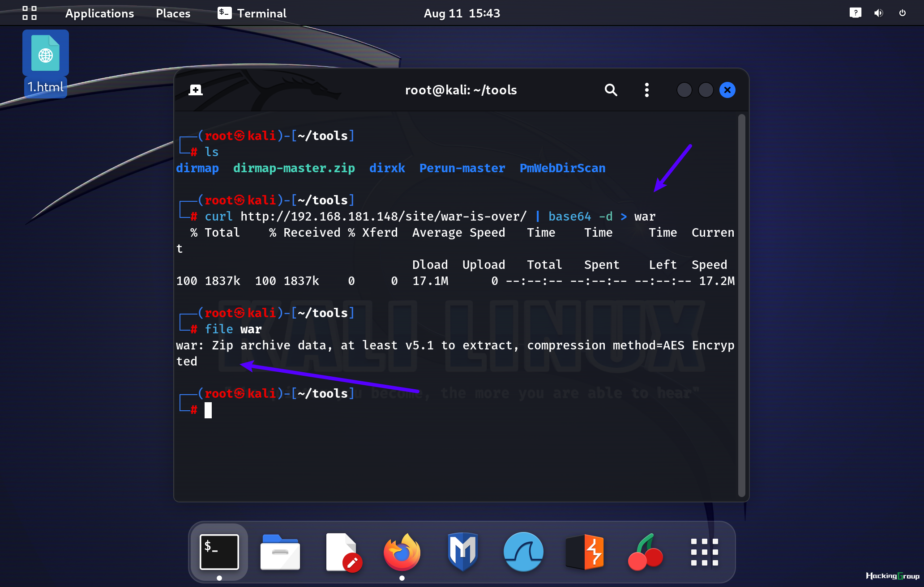Click the new terminal tab icon
924x587 pixels.
195,89
